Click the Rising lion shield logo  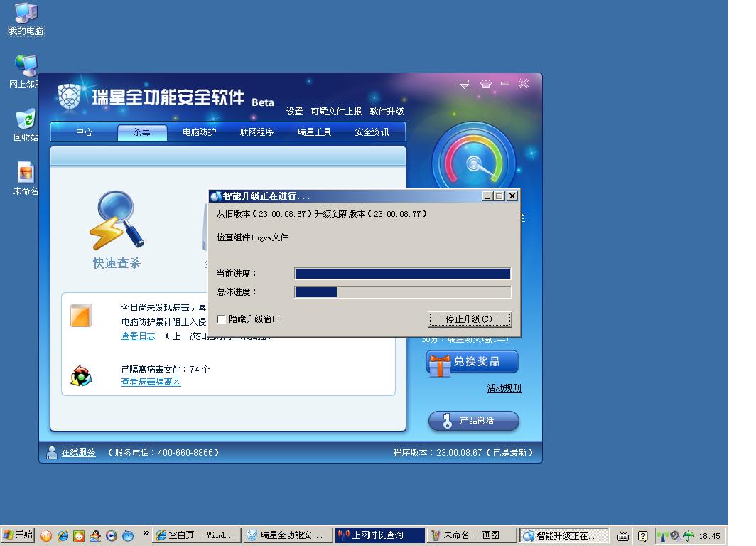coord(69,97)
